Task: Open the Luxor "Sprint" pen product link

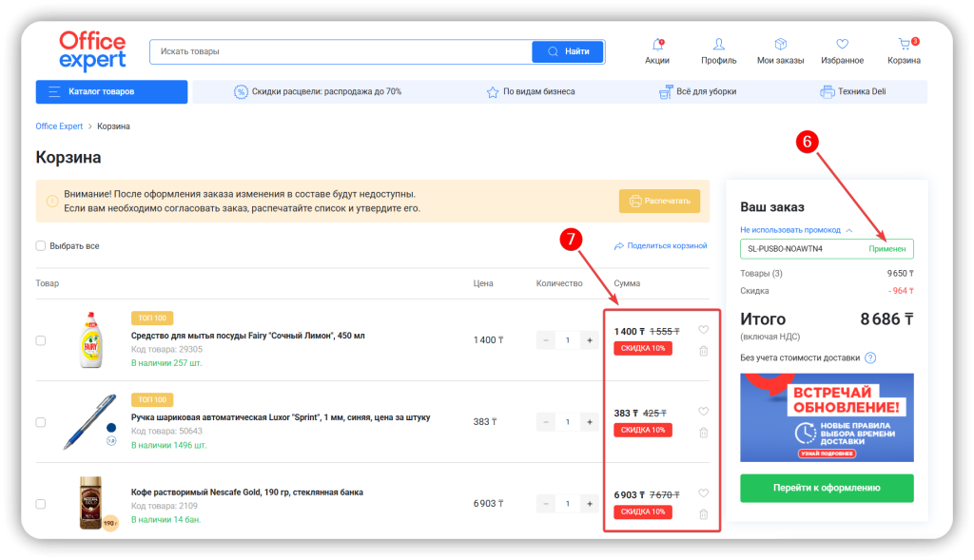Action: tap(281, 417)
